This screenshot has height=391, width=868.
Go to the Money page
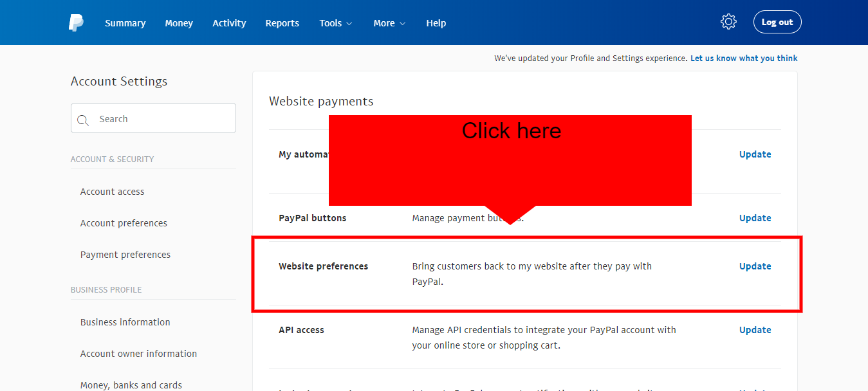click(x=179, y=23)
